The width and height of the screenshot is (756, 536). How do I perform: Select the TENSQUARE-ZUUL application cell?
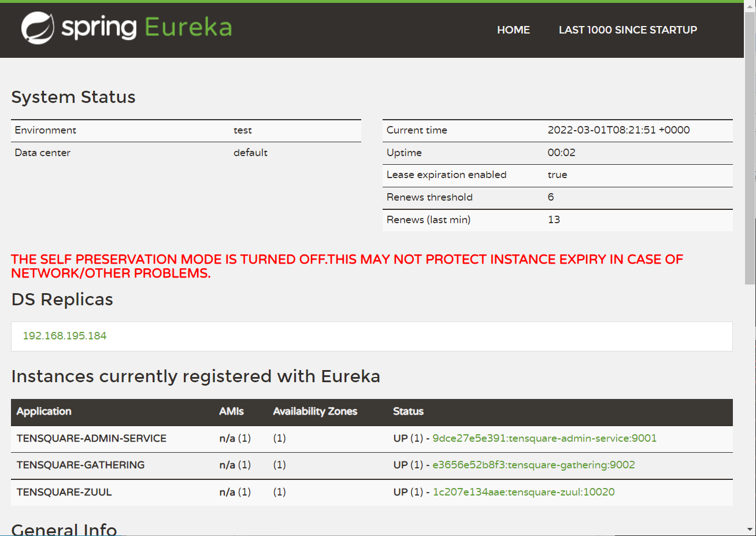click(x=64, y=492)
